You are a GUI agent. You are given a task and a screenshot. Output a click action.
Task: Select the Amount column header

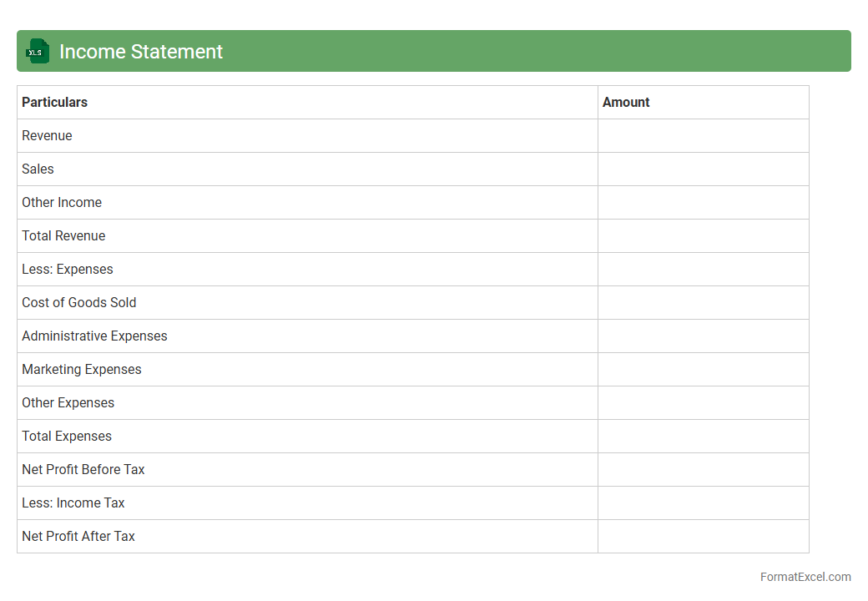626,103
